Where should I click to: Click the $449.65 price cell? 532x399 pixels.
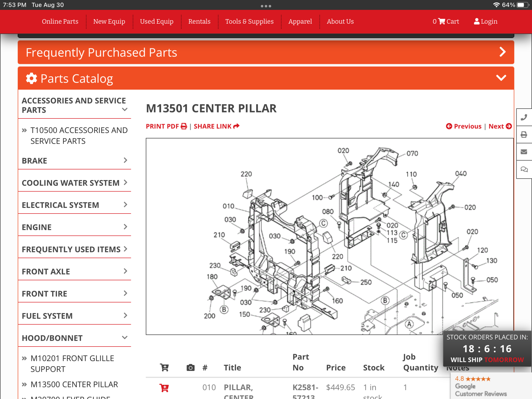(x=340, y=387)
